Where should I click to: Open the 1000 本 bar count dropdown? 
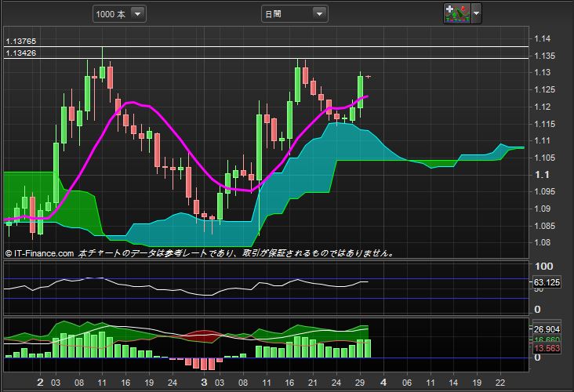tap(119, 14)
